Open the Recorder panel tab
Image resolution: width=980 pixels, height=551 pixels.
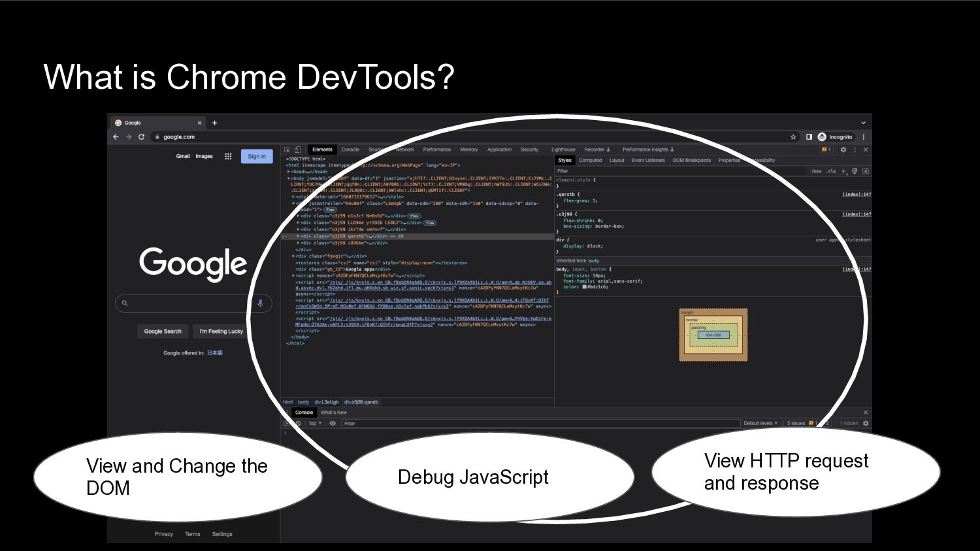pos(597,150)
